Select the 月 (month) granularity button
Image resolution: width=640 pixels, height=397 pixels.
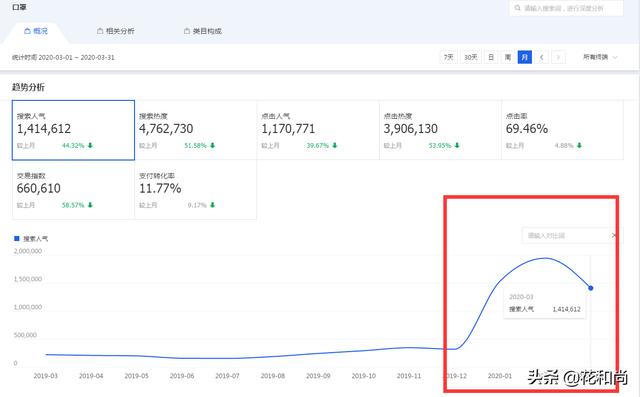pos(524,57)
